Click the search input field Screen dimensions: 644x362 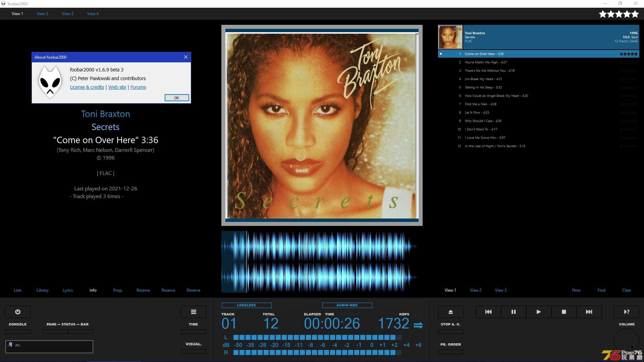pos(49,347)
